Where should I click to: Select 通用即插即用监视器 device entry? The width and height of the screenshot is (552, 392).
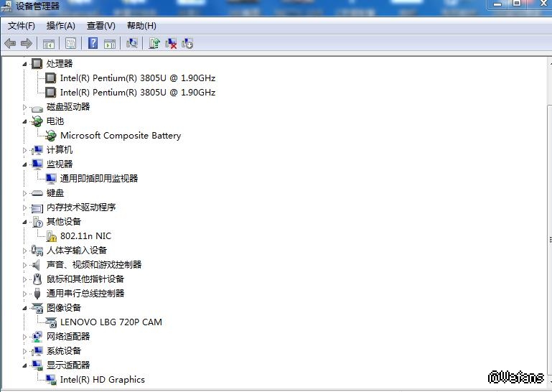tap(99, 179)
